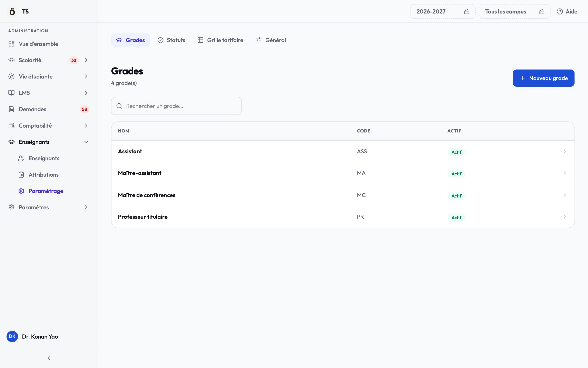
Task: Click the Actif badge in Professeur titulaire row
Action: pos(456,218)
